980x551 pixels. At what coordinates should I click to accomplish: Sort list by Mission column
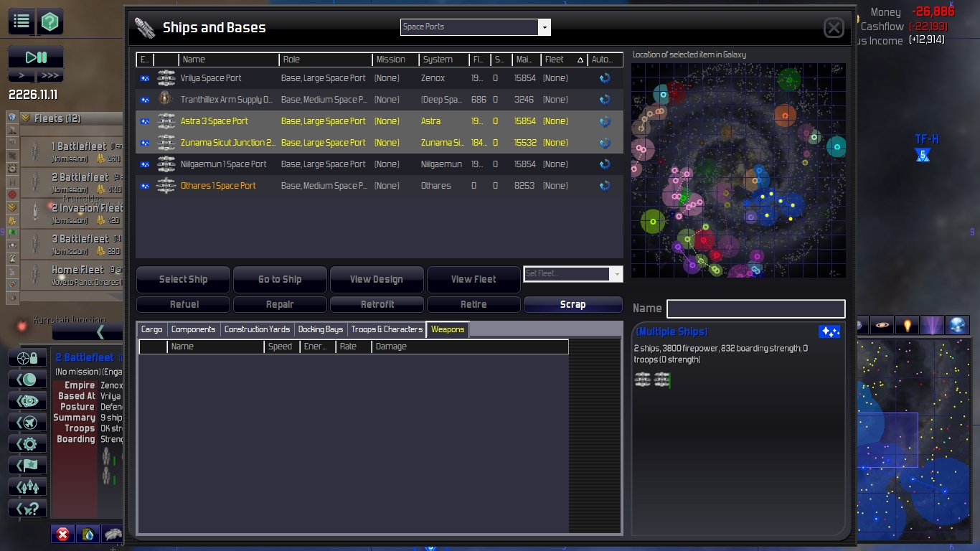[x=396, y=60]
